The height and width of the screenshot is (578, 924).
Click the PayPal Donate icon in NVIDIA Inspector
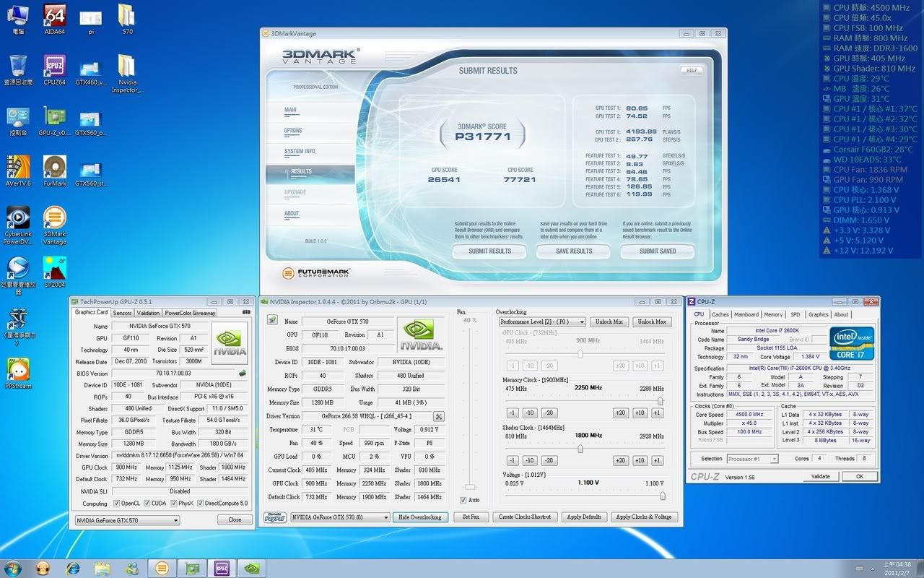pyautogui.click(x=275, y=517)
